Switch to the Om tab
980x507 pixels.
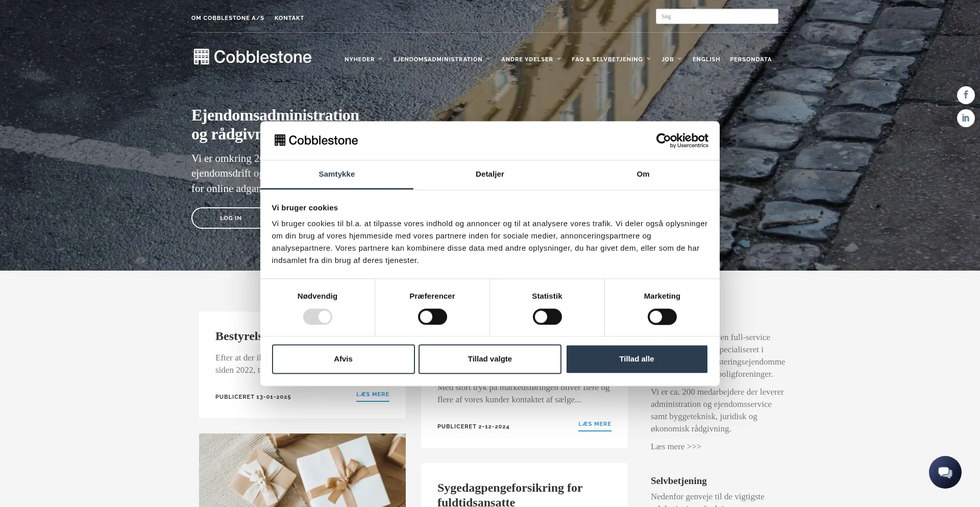[643, 174]
